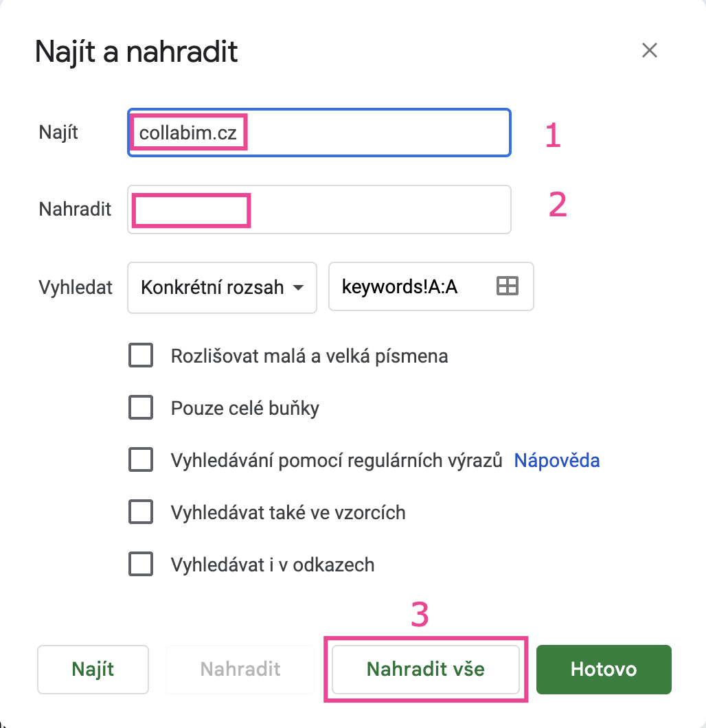Click the Najít label beside search field

(58, 133)
